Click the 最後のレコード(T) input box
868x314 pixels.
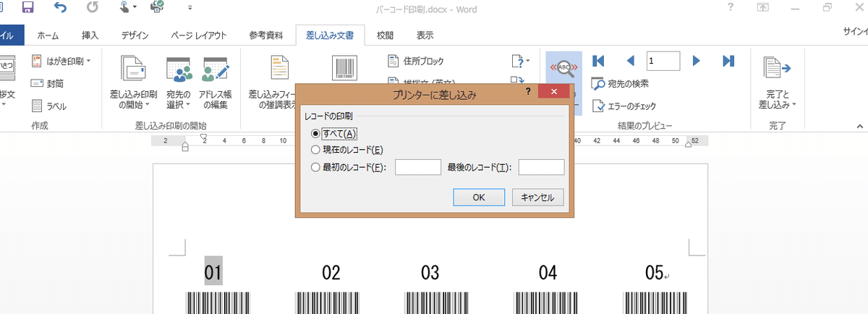pyautogui.click(x=541, y=167)
